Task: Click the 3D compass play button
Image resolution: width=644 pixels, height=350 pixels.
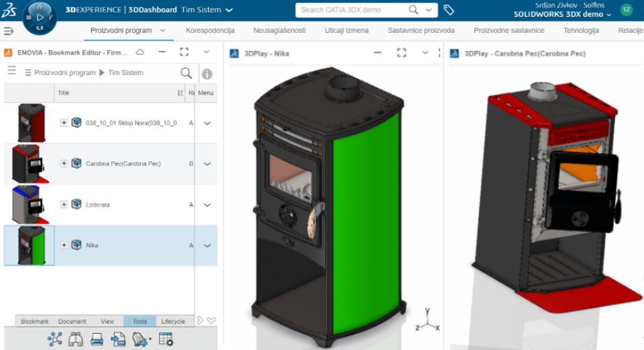Action: click(40, 17)
